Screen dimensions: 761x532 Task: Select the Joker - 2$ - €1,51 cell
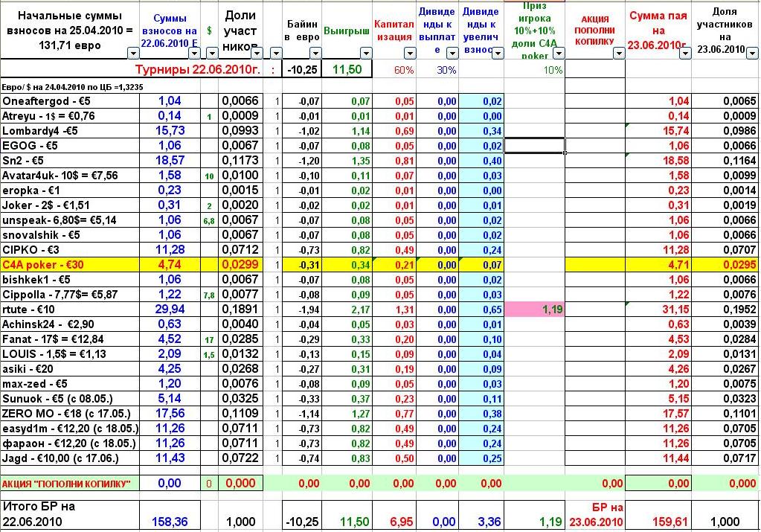(x=70, y=205)
